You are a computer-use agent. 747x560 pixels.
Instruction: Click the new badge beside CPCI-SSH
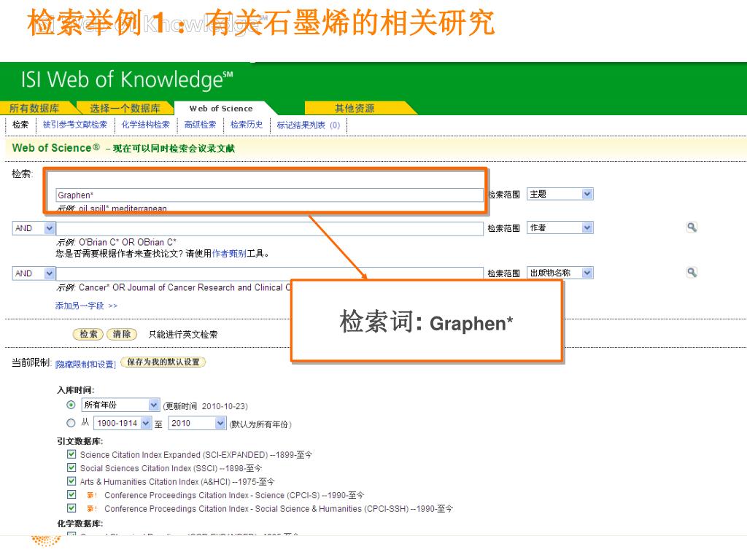point(92,508)
